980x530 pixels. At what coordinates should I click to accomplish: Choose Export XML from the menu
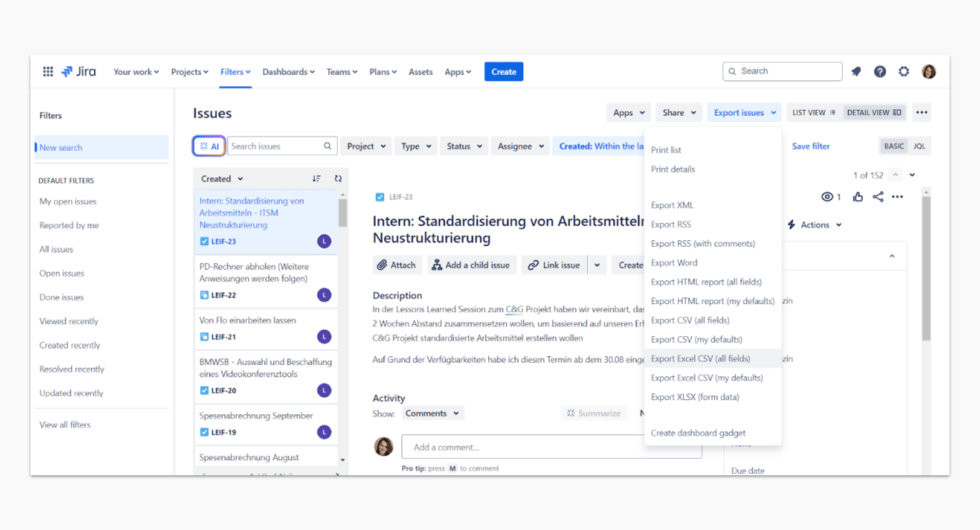(672, 206)
